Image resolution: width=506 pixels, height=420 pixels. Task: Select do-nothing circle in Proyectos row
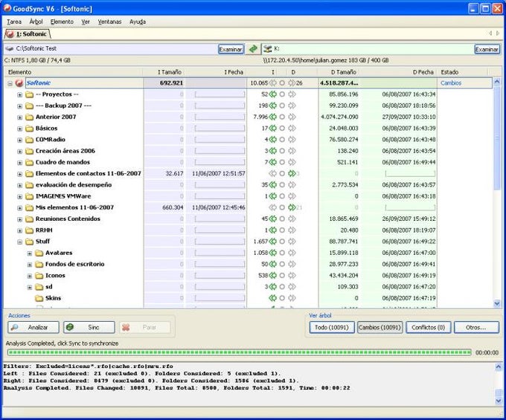click(x=282, y=94)
